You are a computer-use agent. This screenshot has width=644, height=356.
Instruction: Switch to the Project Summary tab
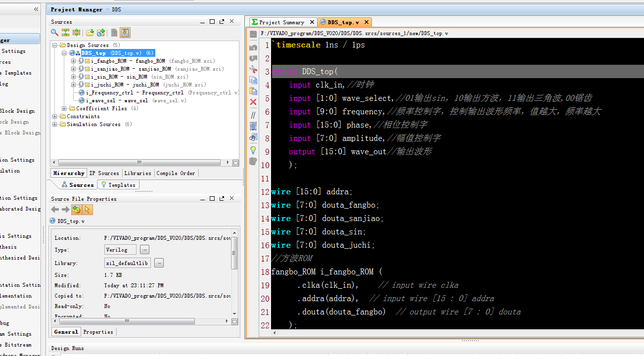(x=282, y=22)
